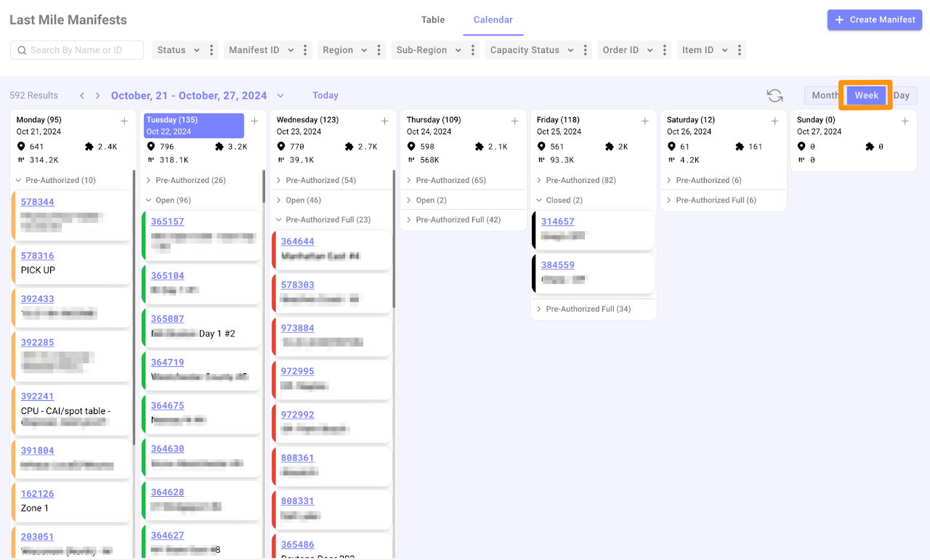This screenshot has height=560, width=930.
Task: Click the Tuesday pieces puzzle icon
Action: tap(219, 147)
